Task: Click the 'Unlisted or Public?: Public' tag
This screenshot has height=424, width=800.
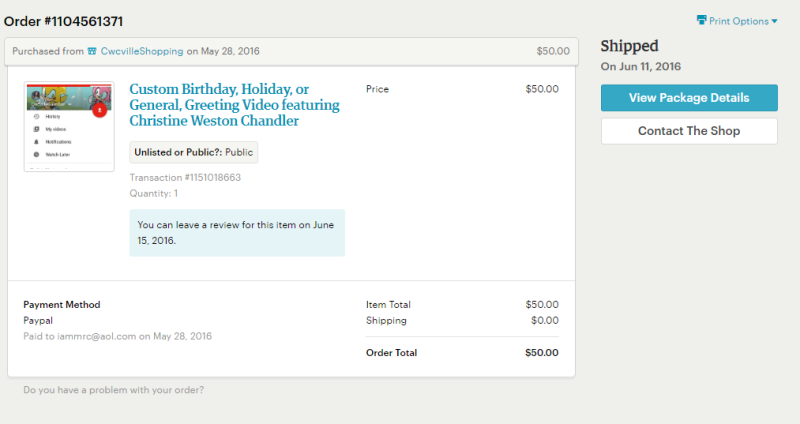Action: tap(193, 152)
